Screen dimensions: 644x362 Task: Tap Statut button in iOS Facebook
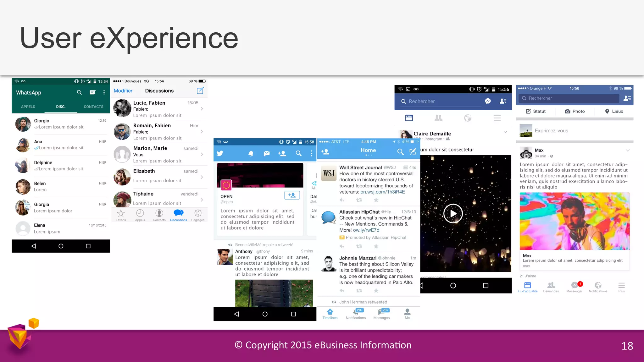(x=536, y=111)
